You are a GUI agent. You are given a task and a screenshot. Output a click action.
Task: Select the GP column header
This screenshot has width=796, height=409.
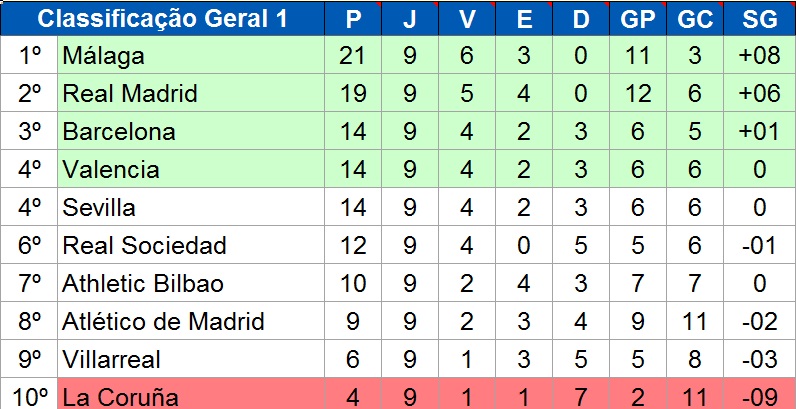[x=637, y=19]
